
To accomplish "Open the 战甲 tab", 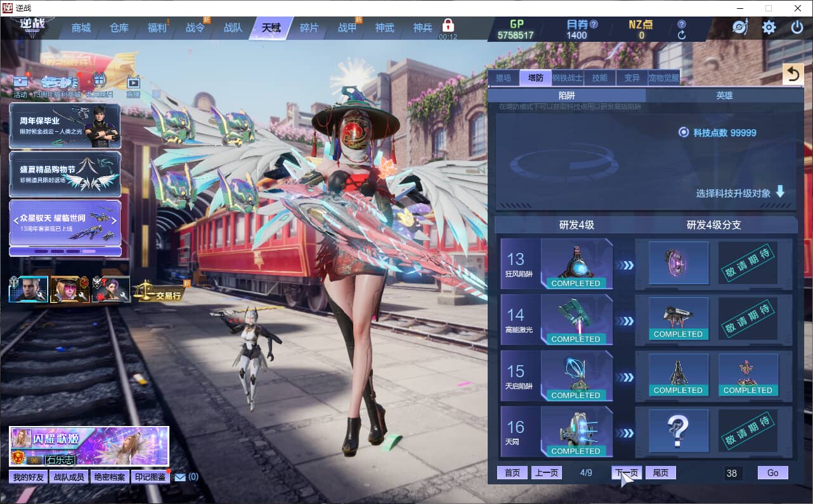I will (x=347, y=28).
